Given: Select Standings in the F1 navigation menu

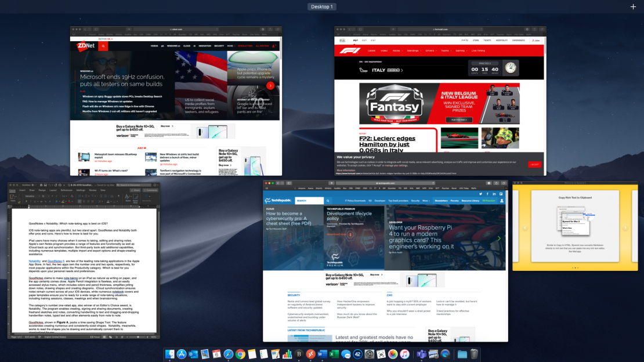Looking at the screenshot, I should coord(413,50).
